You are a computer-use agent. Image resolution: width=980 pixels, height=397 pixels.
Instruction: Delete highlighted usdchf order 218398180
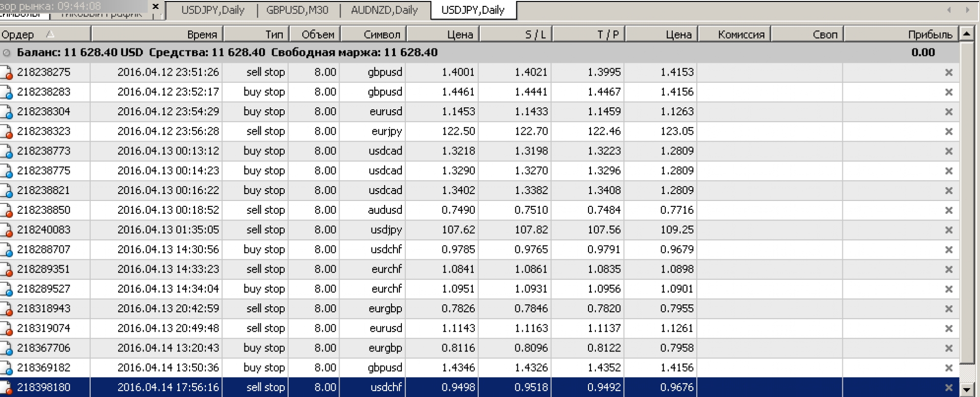point(949,388)
